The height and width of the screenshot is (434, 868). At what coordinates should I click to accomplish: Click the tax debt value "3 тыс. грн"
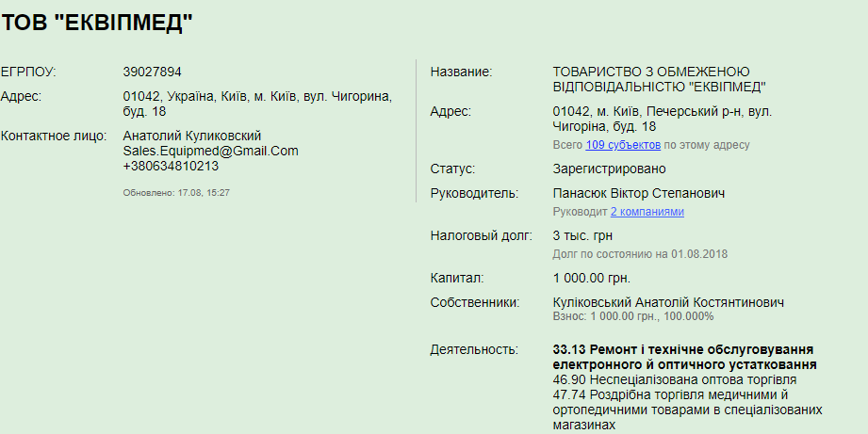(582, 235)
